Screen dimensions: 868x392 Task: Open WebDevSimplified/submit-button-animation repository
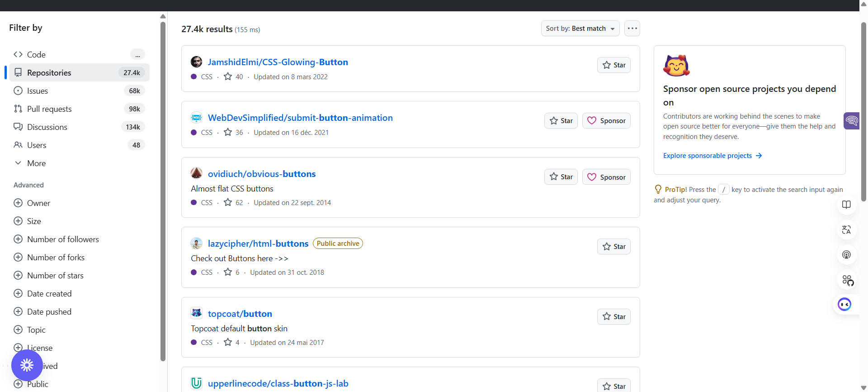[x=300, y=118]
